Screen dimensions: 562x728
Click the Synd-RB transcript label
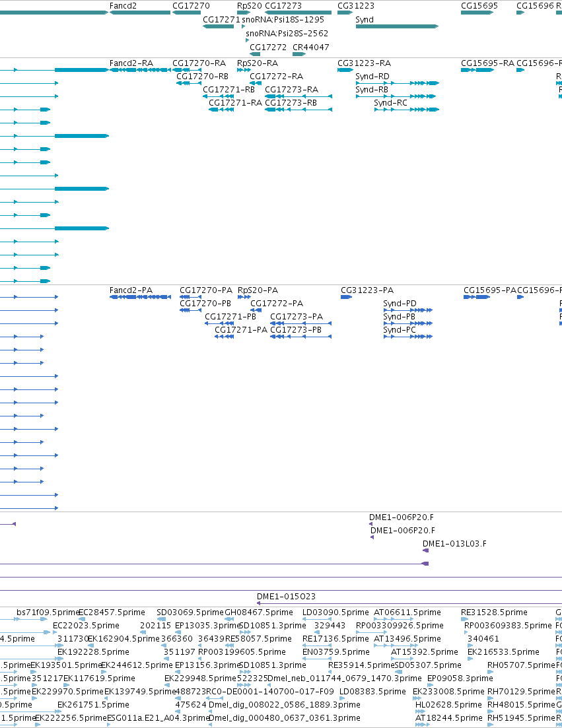pos(372,90)
